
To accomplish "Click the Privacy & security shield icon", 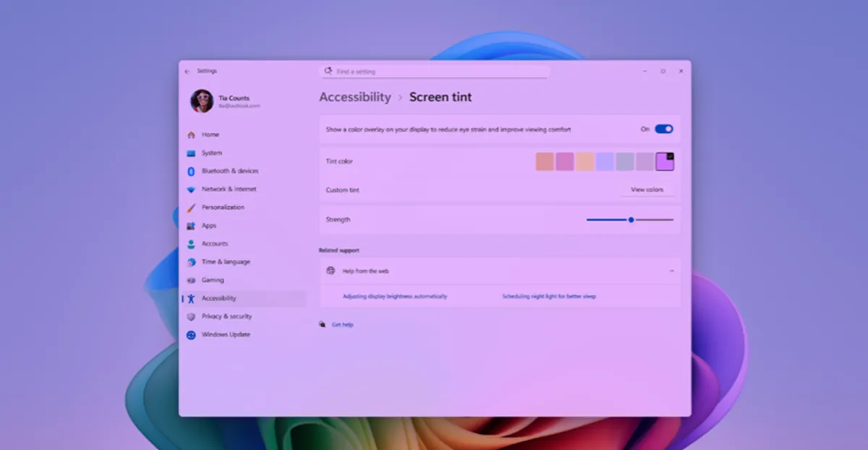I will pos(191,317).
